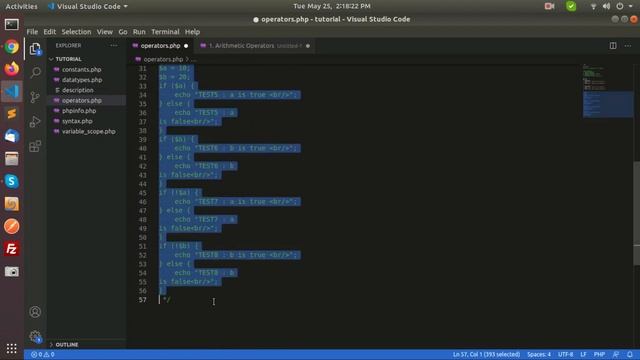Open Postman from the dock
This screenshot has width=640, height=360.
click(11, 226)
